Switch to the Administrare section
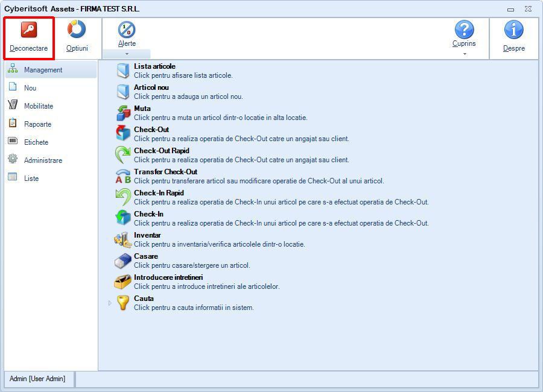The height and width of the screenshot is (392, 543). (51, 160)
